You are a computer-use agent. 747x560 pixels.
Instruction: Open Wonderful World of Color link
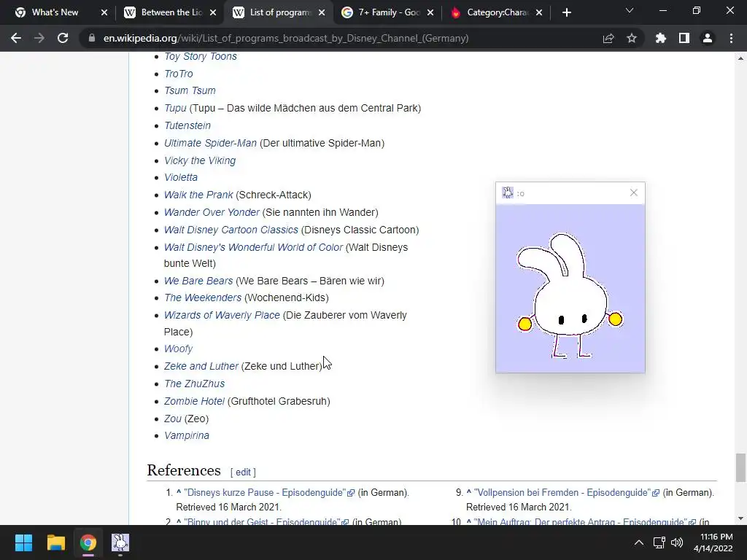pyautogui.click(x=253, y=248)
